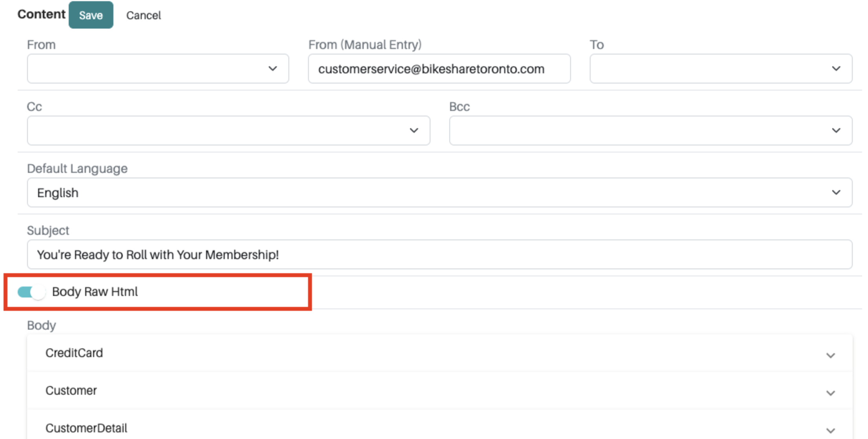Click the chevron on the CreditCard row
Image resolution: width=868 pixels, height=439 pixels.
pyautogui.click(x=831, y=355)
